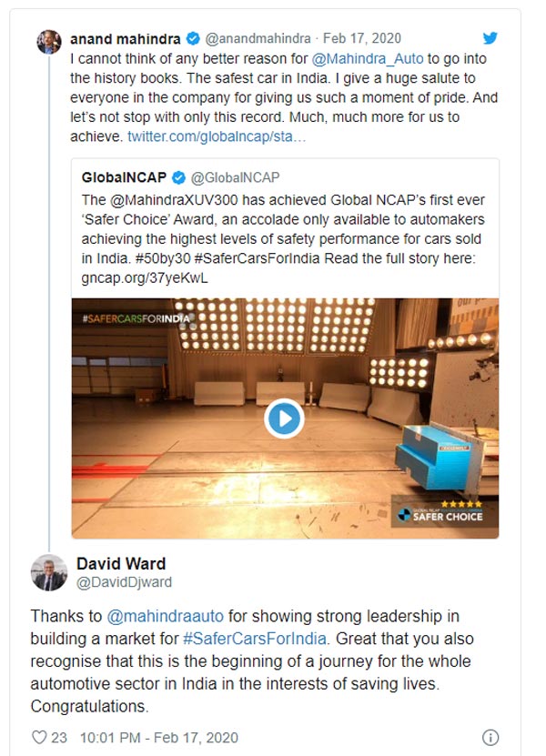Click the anand mahindra display name
This screenshot has height=756, width=546.
[126, 40]
